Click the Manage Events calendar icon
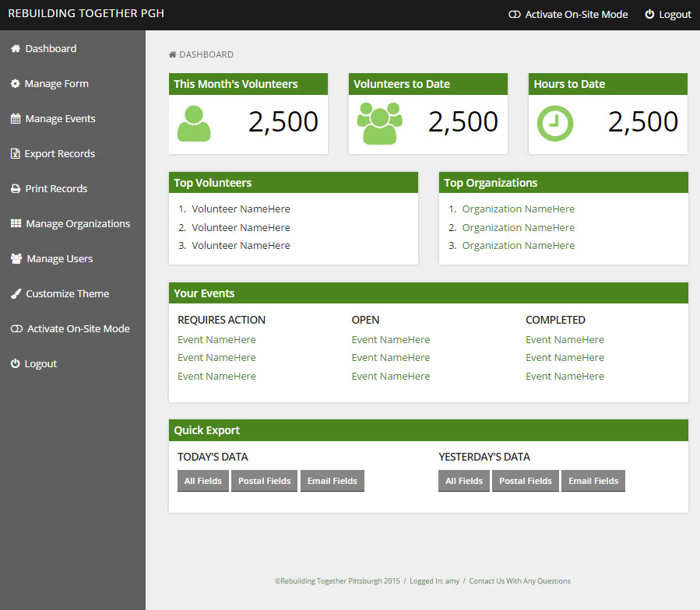Screen dimensions: 700x610 (16, 119)
